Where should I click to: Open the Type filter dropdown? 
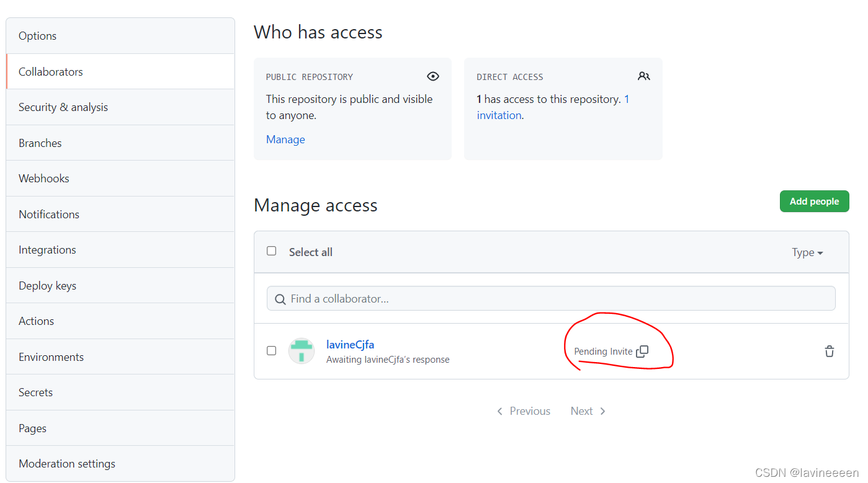point(807,252)
